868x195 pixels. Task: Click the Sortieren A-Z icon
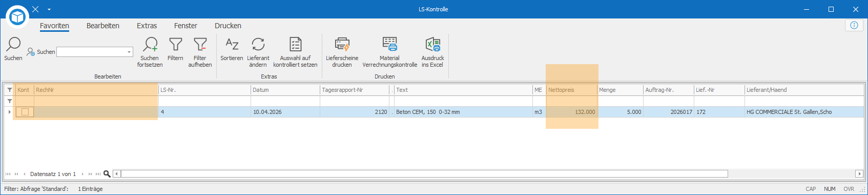point(232,44)
